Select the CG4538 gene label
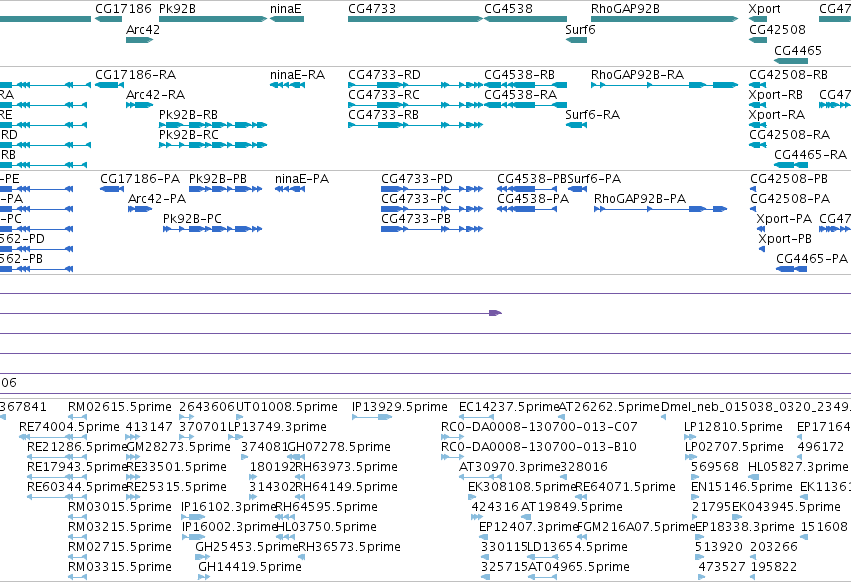This screenshot has height=582, width=851. tap(508, 9)
